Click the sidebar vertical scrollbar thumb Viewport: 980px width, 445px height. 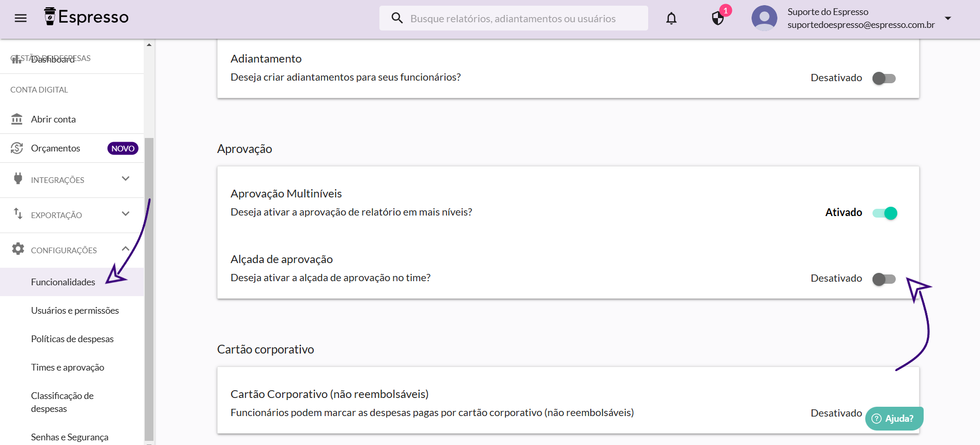[x=149, y=288]
